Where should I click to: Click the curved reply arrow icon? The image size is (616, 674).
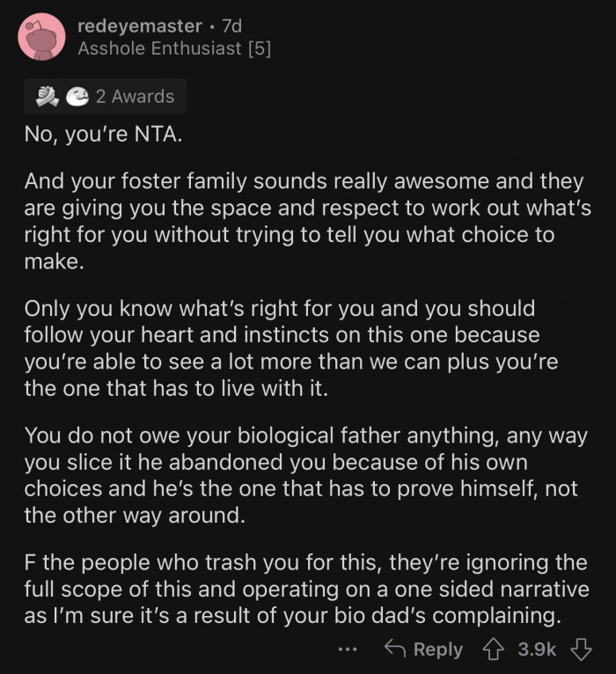[396, 649]
